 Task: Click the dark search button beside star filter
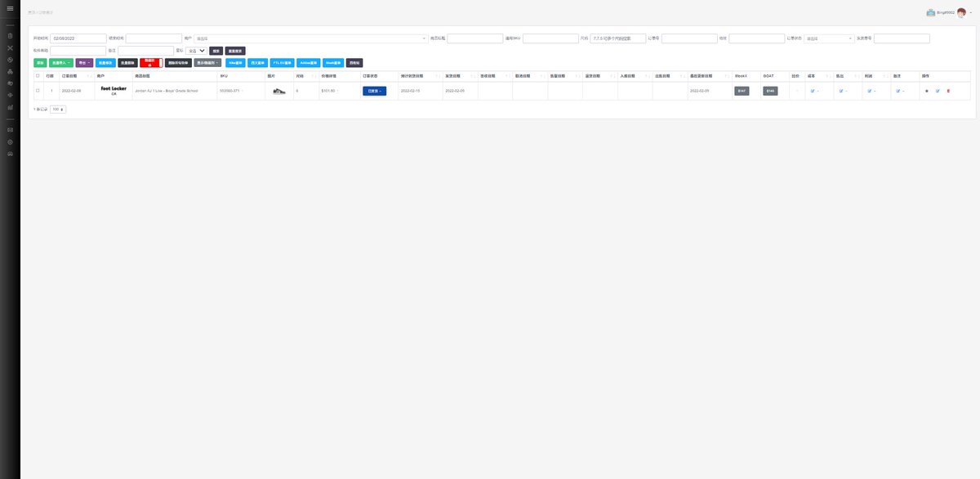(216, 51)
